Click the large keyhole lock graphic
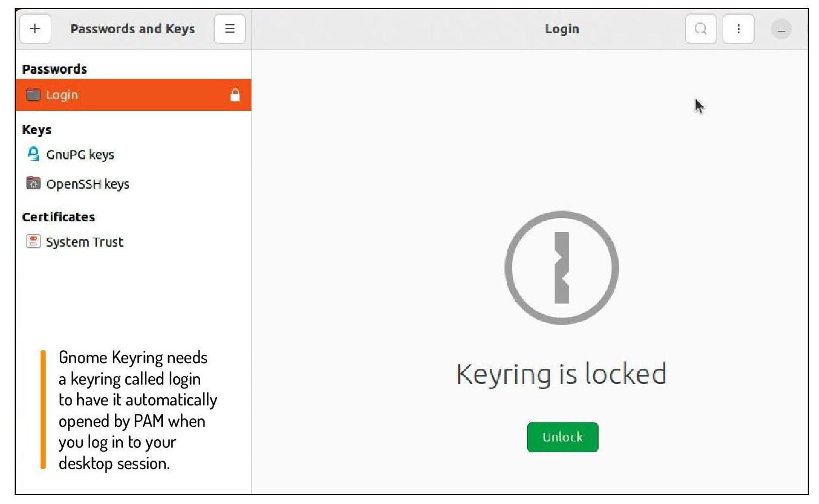The image size is (819, 504). point(562,267)
